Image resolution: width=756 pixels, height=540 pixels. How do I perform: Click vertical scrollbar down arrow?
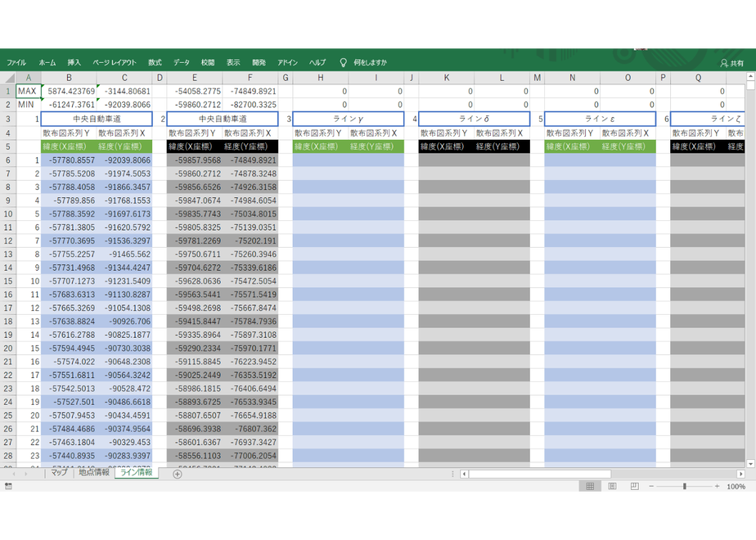coord(750,463)
